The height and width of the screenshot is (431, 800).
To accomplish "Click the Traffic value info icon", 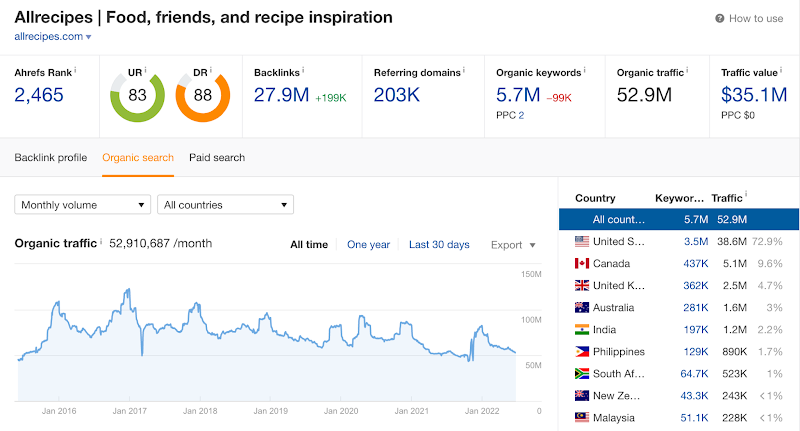I will [781, 69].
